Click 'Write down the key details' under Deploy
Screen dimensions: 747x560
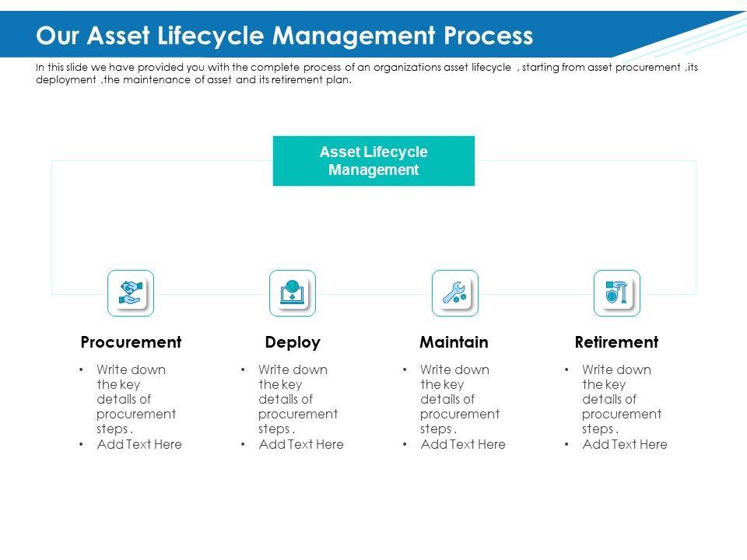[x=298, y=399]
